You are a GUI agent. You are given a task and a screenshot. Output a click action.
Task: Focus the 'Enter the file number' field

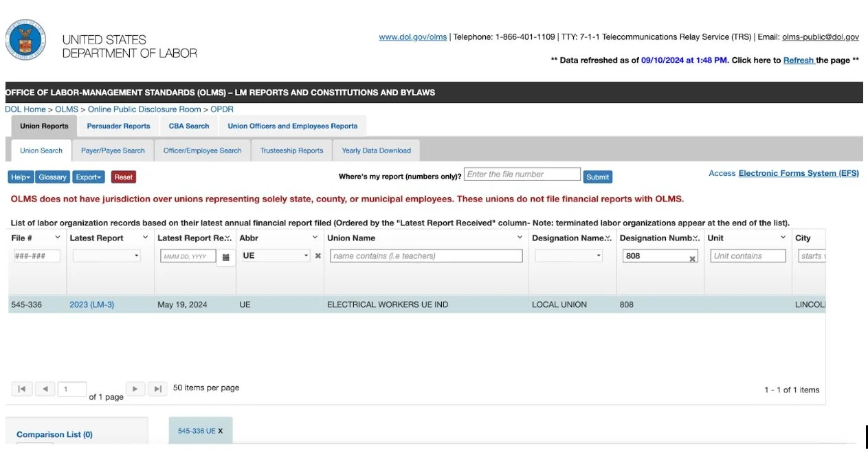click(522, 175)
